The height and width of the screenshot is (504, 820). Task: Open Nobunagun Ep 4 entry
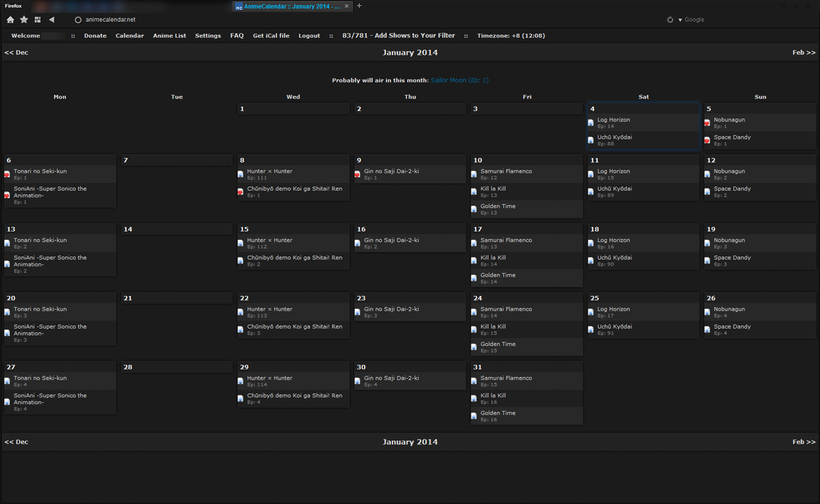(x=729, y=309)
